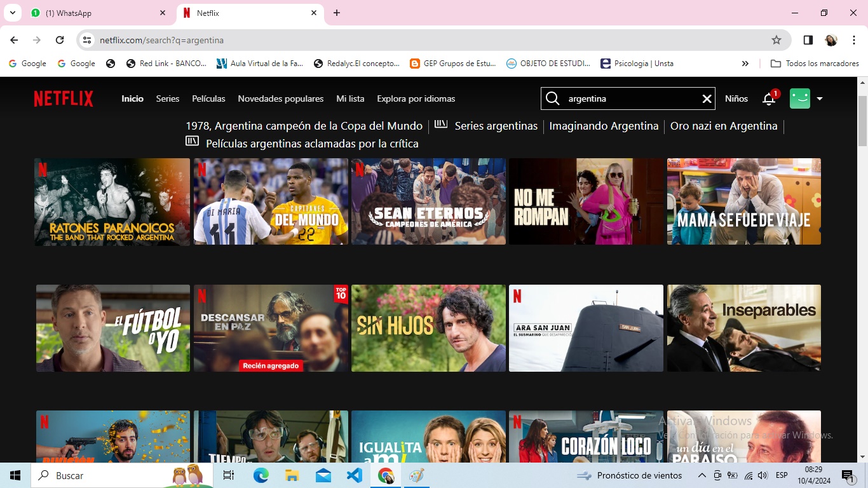Open File Explorer from the taskbar

[292, 475]
